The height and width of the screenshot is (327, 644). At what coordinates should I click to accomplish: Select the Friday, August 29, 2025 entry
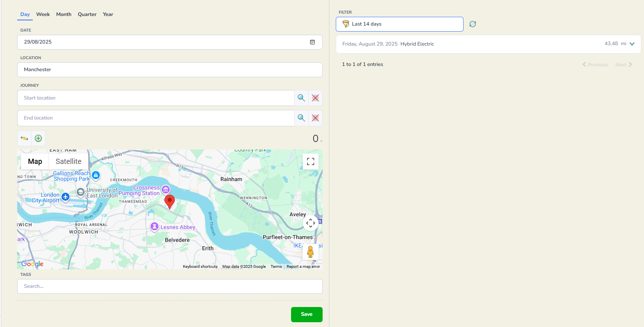point(488,44)
